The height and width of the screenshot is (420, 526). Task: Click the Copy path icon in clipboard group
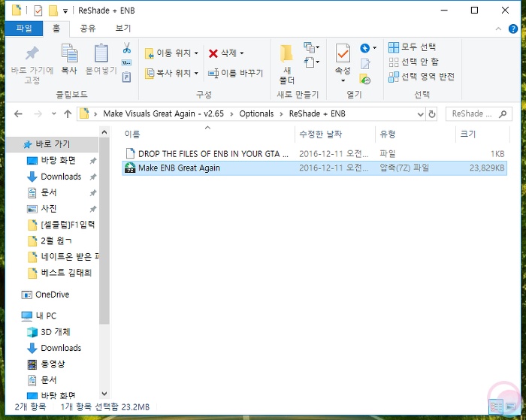click(x=126, y=62)
